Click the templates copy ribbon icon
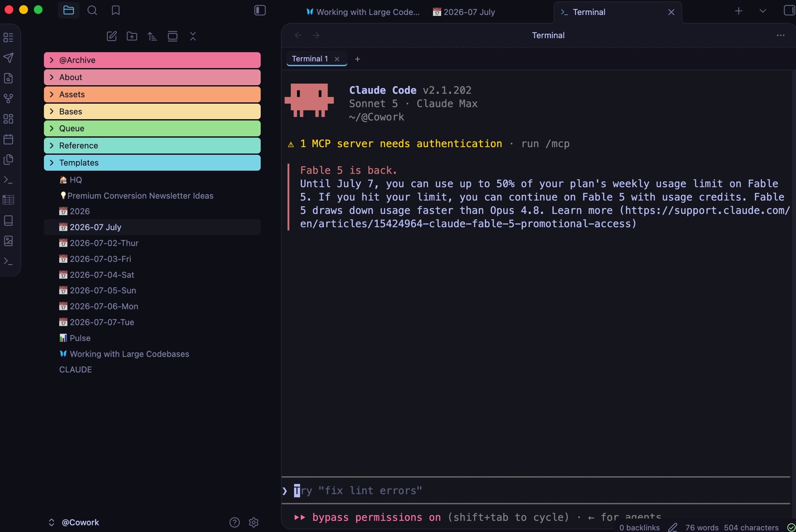Image resolution: width=796 pixels, height=532 pixels. coord(8,159)
